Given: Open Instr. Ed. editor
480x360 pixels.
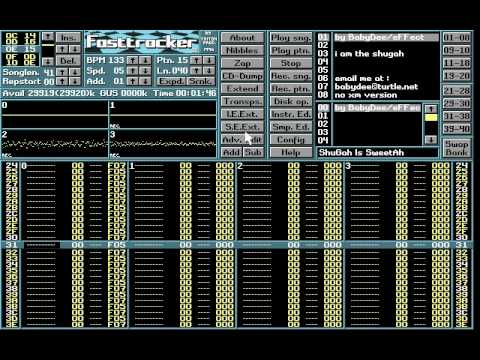Looking at the screenshot, I should coord(291,114).
